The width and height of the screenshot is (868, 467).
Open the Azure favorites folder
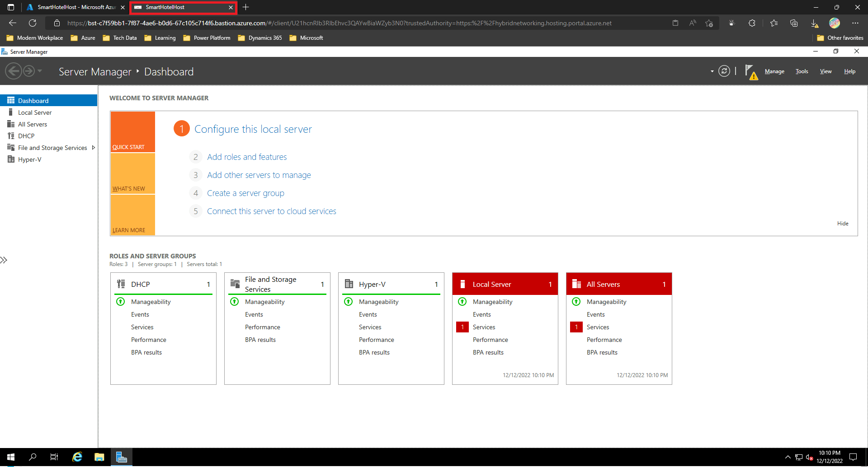tap(83, 38)
